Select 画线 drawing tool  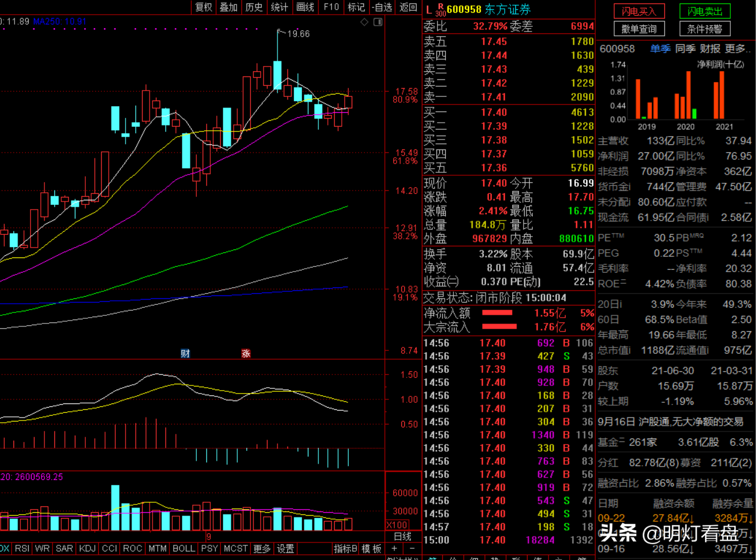click(305, 7)
